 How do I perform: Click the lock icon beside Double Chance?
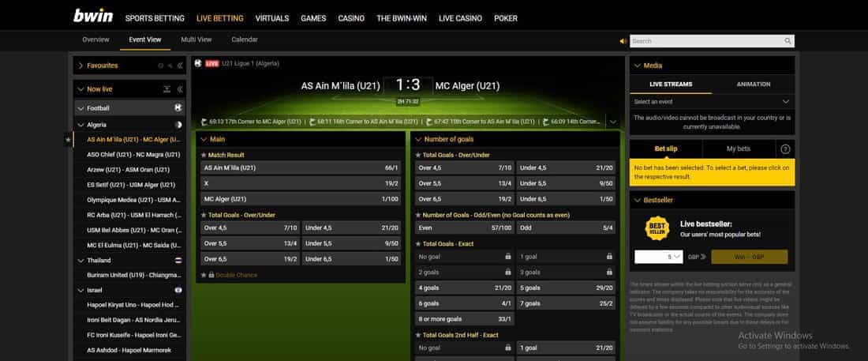point(211,275)
